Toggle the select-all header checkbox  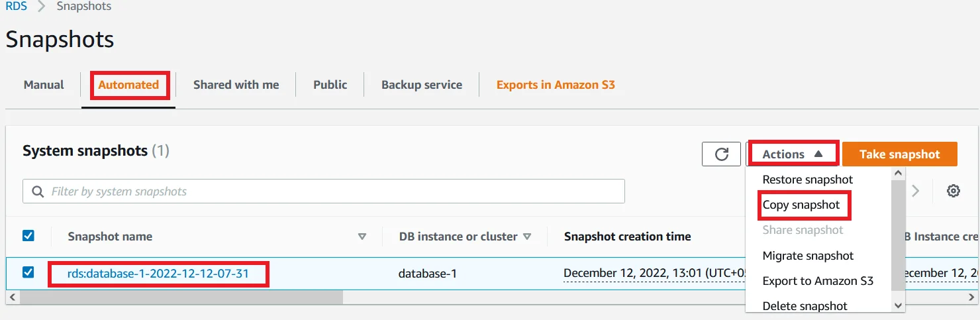[x=28, y=235]
